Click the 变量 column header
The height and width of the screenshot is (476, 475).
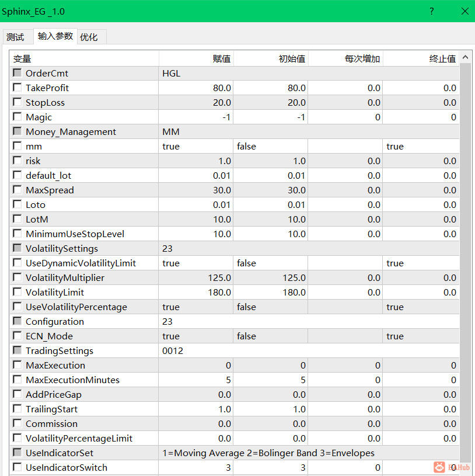[85, 58]
